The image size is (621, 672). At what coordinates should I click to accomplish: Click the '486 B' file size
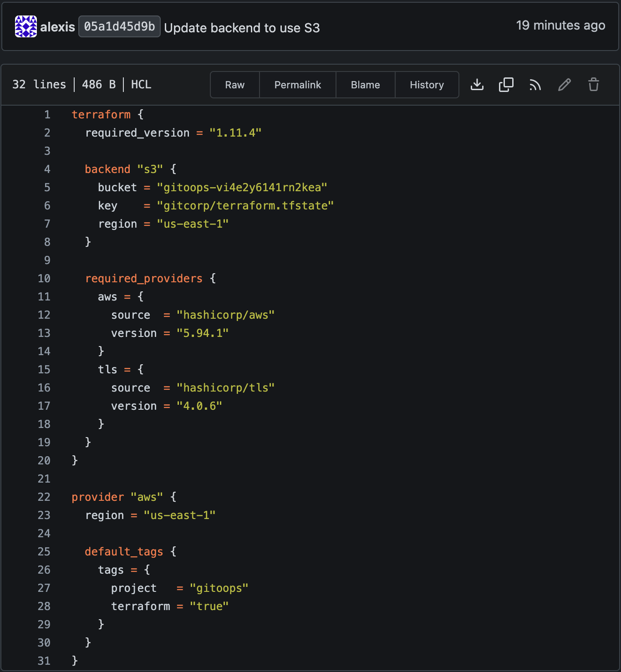[x=99, y=85]
